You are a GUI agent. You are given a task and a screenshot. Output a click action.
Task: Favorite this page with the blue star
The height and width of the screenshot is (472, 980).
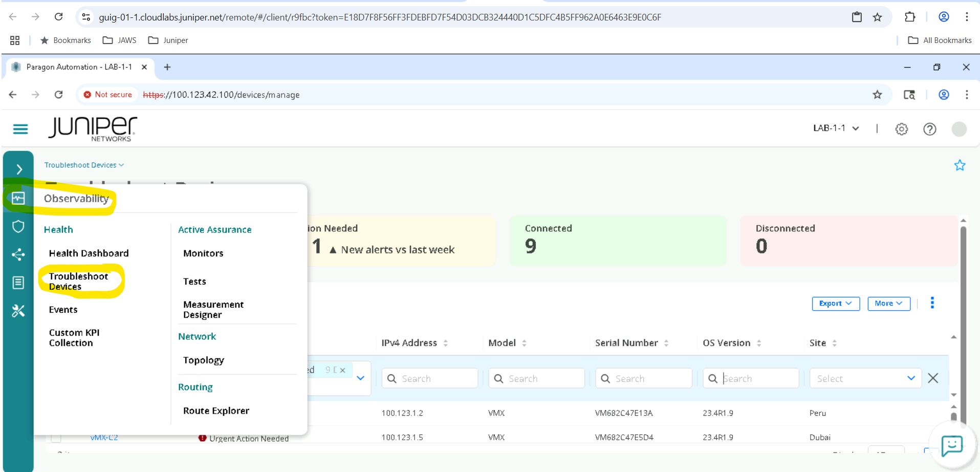(x=960, y=165)
